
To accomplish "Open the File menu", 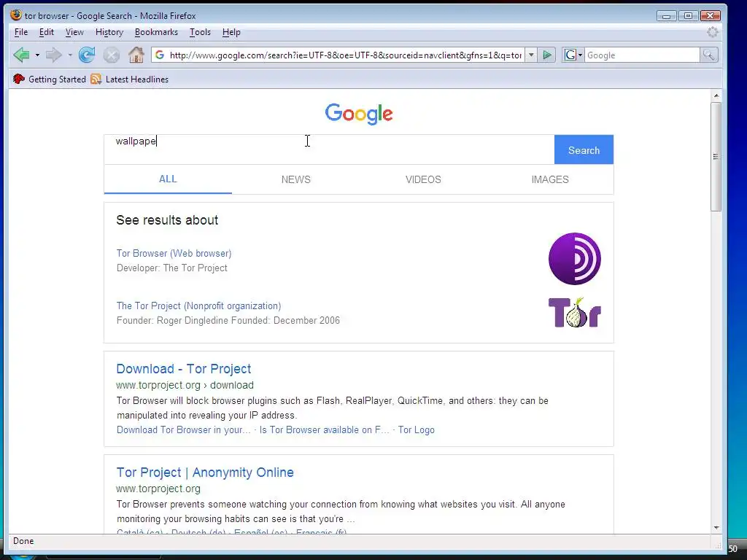I will tap(21, 32).
